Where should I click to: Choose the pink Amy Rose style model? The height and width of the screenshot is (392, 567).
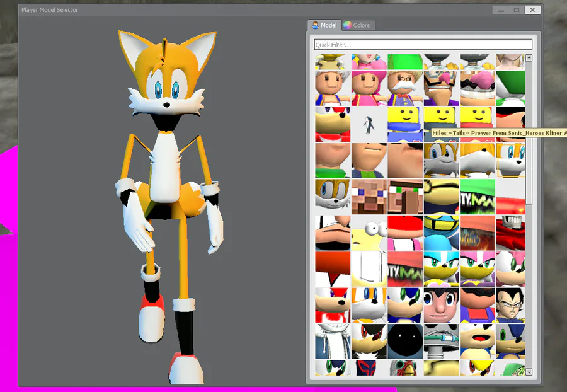pos(510,268)
